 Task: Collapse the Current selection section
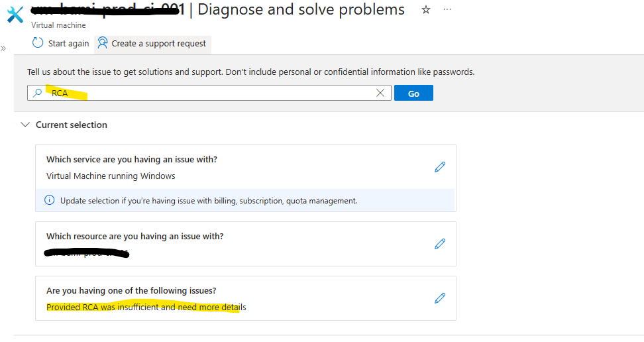point(25,125)
